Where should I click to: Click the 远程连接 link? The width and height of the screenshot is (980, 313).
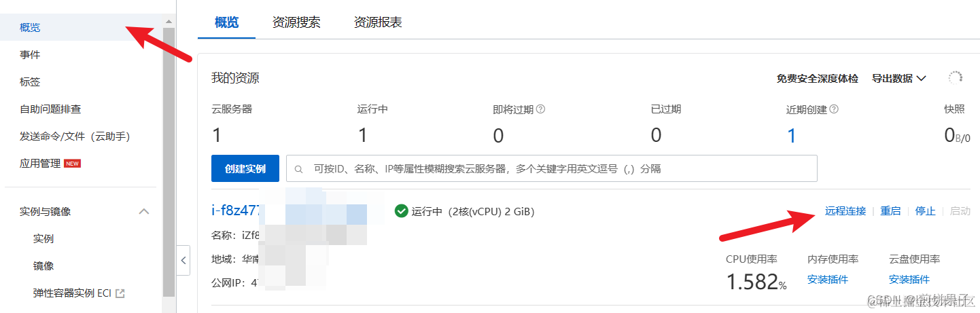845,211
